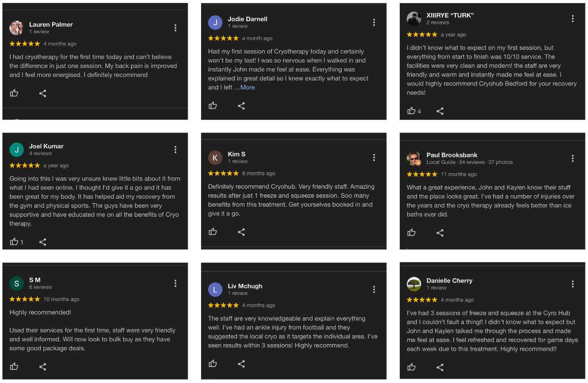Click Lauren Palmer's profile photo
The width and height of the screenshot is (588, 383).
tap(16, 28)
